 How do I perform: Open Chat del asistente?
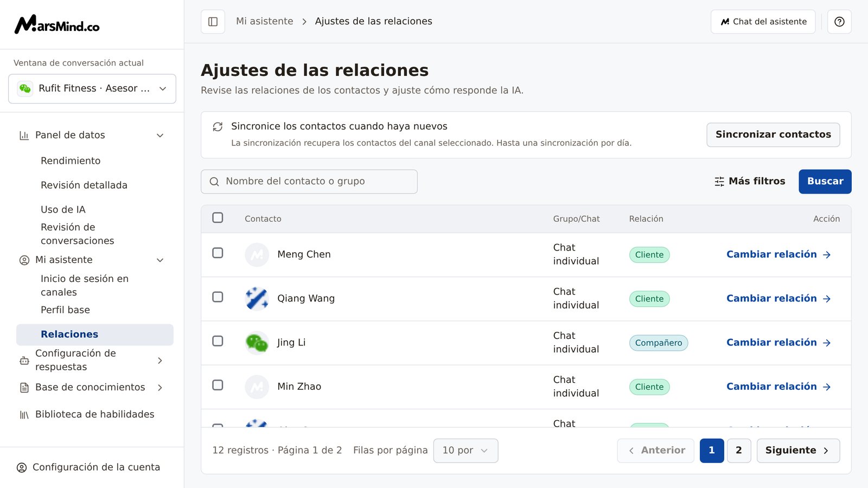763,22
